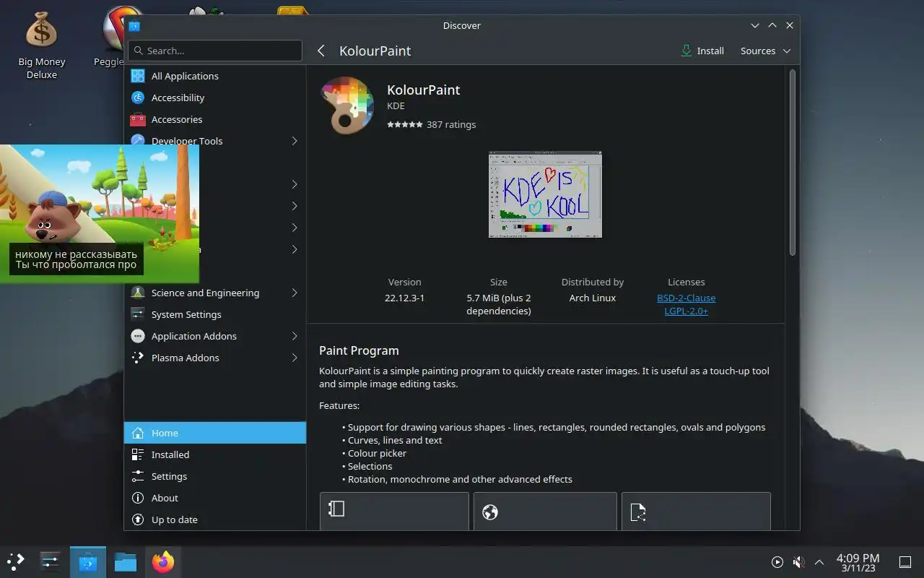This screenshot has height=578, width=924.
Task: Open the BSD-2-Clause license link
Action: point(686,298)
